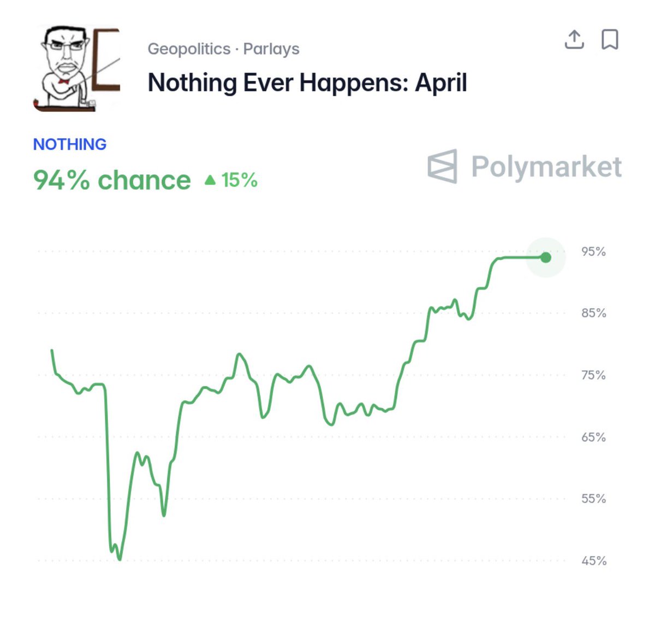The width and height of the screenshot is (655, 644).
Task: Click the 94% chance text
Action: point(112,180)
